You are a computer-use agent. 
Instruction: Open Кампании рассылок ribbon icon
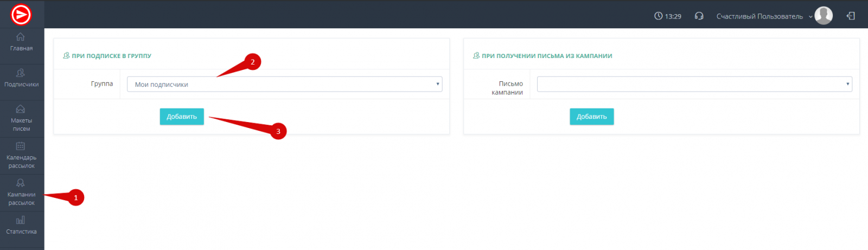pyautogui.click(x=21, y=183)
